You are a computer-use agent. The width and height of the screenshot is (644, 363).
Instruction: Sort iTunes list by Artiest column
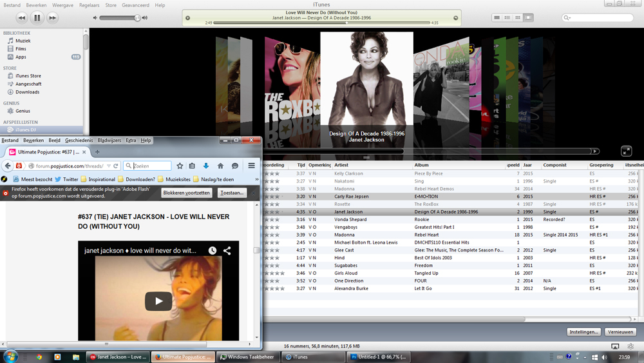point(372,165)
